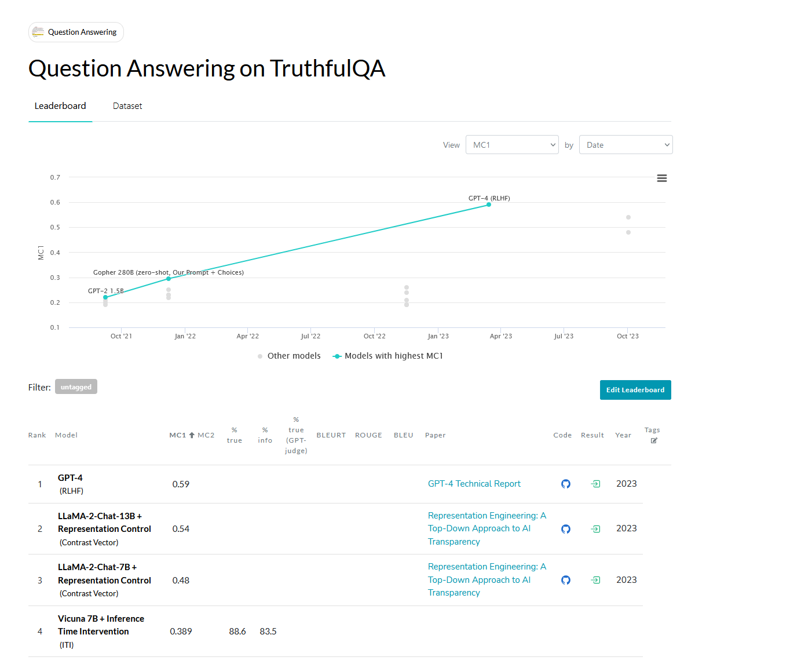The height and width of the screenshot is (664, 812).
Task: Click Edit Leaderboard button
Action: [635, 390]
